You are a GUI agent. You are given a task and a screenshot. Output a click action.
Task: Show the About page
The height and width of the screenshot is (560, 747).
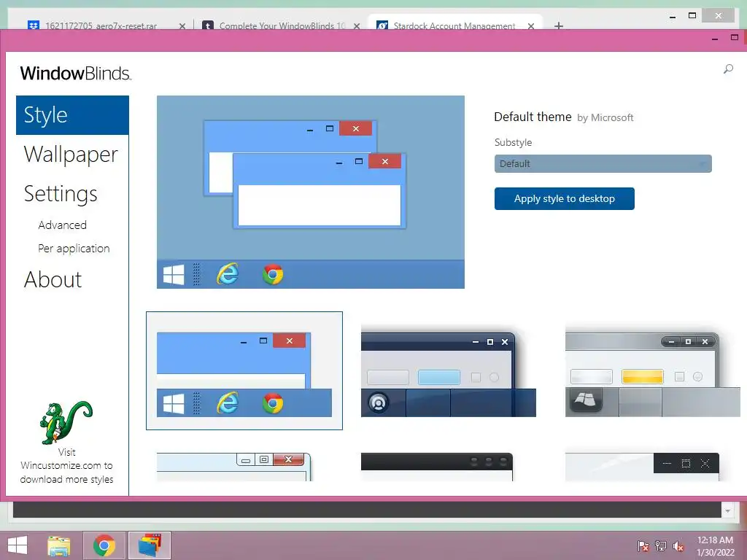pyautogui.click(x=53, y=279)
